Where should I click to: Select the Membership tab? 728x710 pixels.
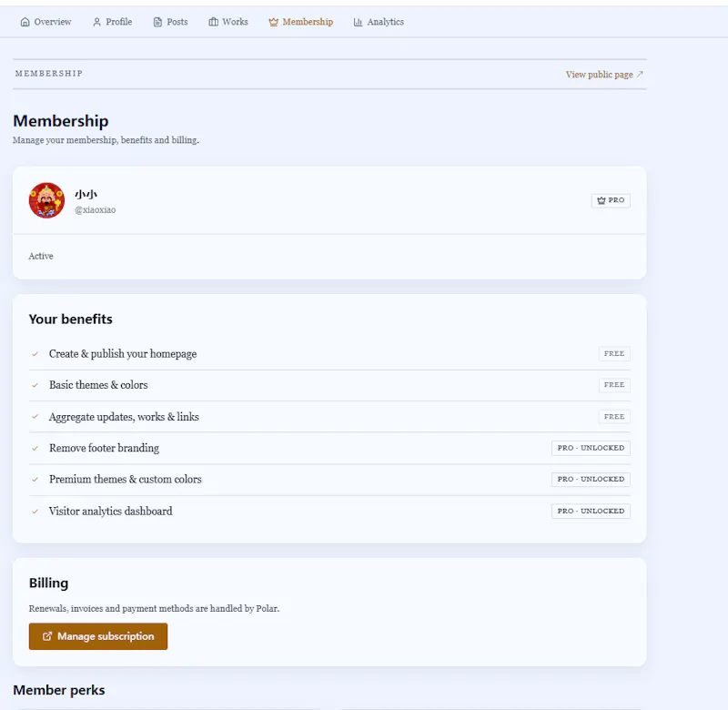pyautogui.click(x=301, y=22)
